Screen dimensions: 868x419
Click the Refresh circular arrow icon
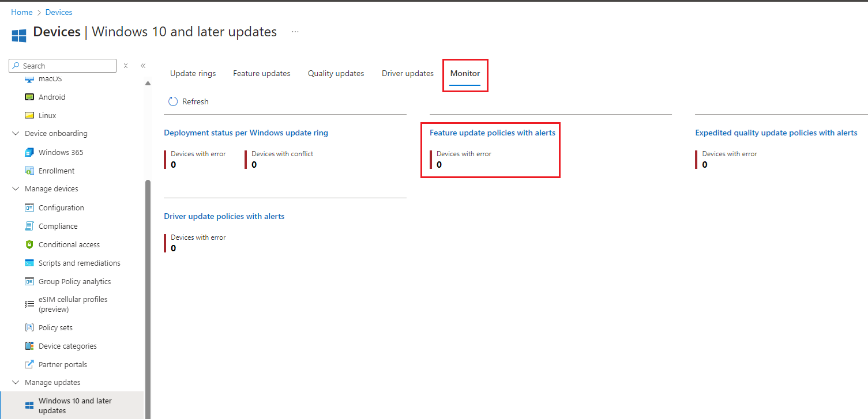coord(173,101)
